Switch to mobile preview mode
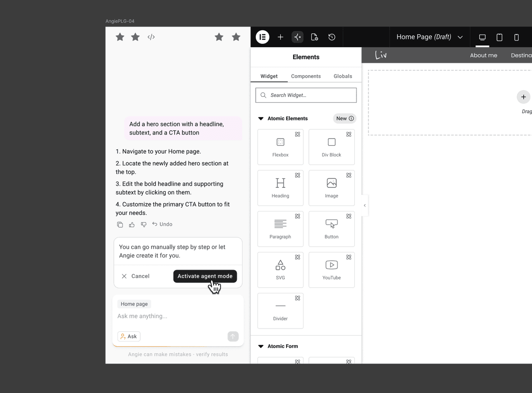The width and height of the screenshot is (532, 393). tap(516, 37)
